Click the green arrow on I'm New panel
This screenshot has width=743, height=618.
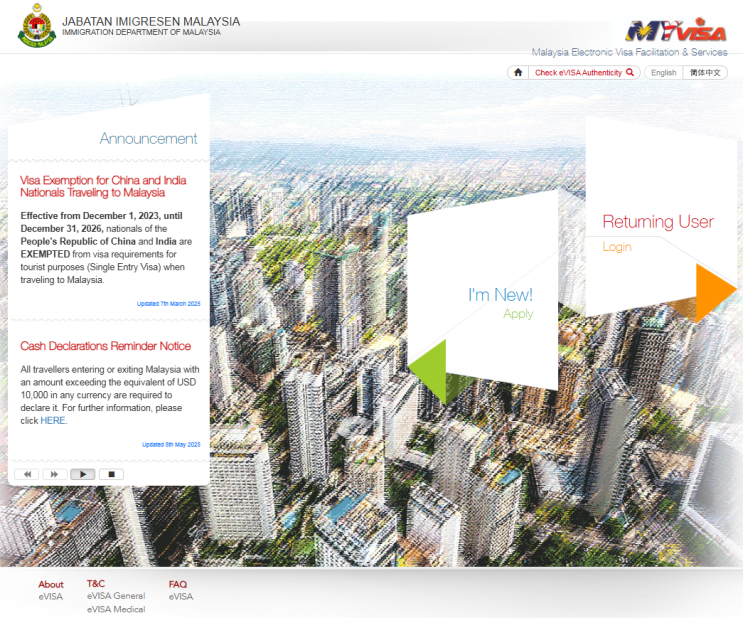(x=428, y=371)
